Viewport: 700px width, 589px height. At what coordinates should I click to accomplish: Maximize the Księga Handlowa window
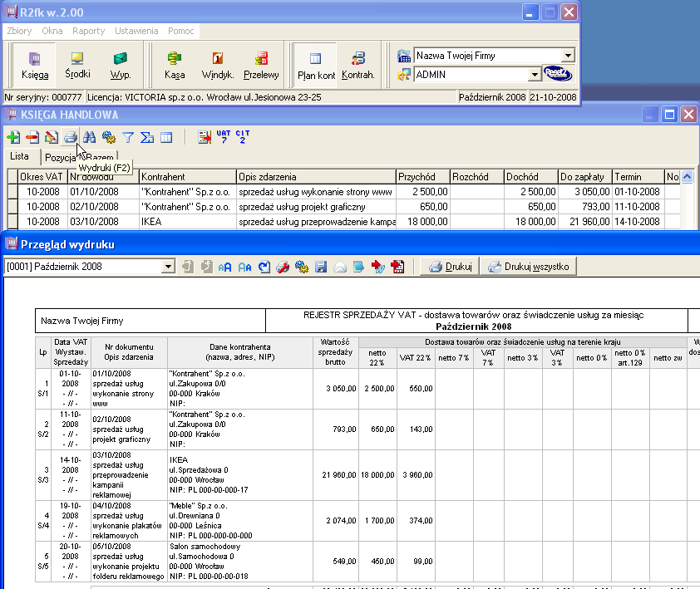click(x=669, y=115)
